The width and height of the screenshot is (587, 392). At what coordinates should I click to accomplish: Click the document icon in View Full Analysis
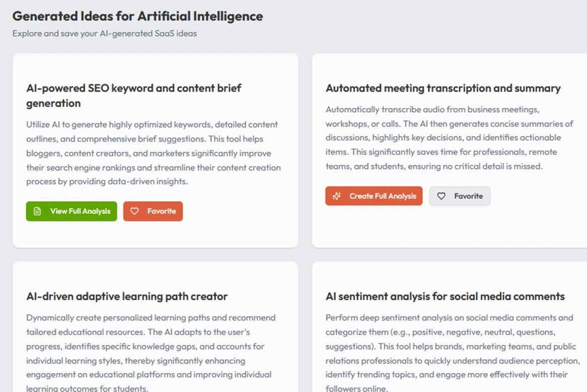[36, 211]
